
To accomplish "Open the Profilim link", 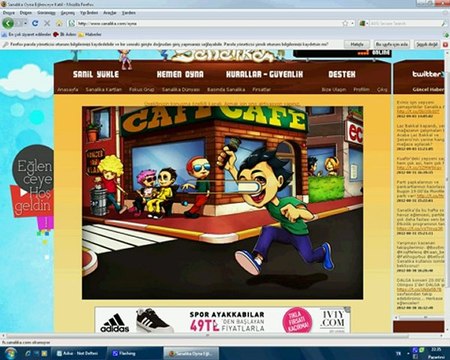I will [361, 89].
